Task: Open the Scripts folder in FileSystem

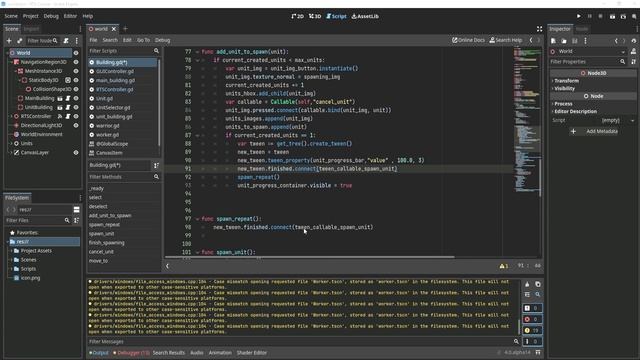Action: pos(29,269)
